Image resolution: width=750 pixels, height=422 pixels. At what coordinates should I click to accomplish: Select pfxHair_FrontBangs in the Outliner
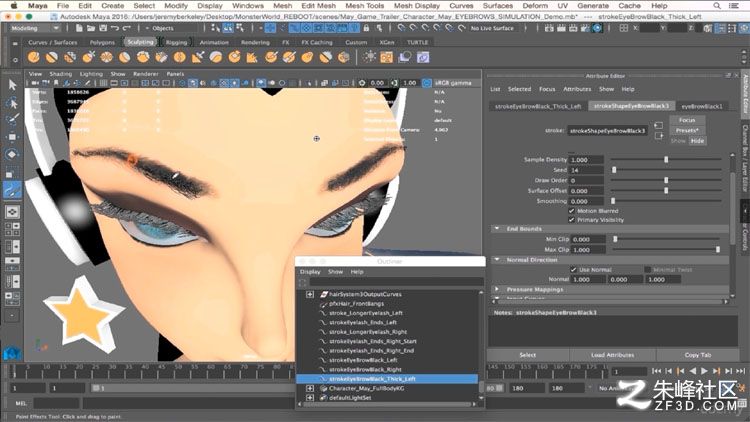tap(356, 304)
